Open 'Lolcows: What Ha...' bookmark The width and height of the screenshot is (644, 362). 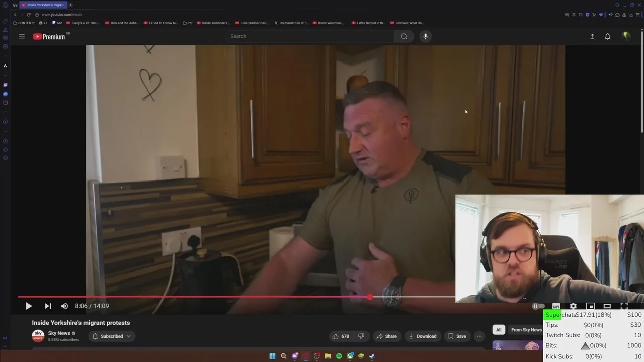[x=408, y=23]
